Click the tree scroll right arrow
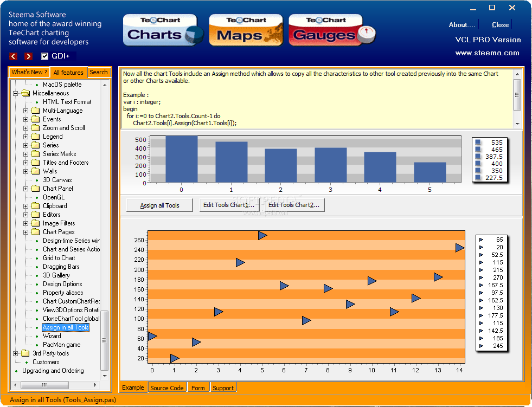 point(95,385)
